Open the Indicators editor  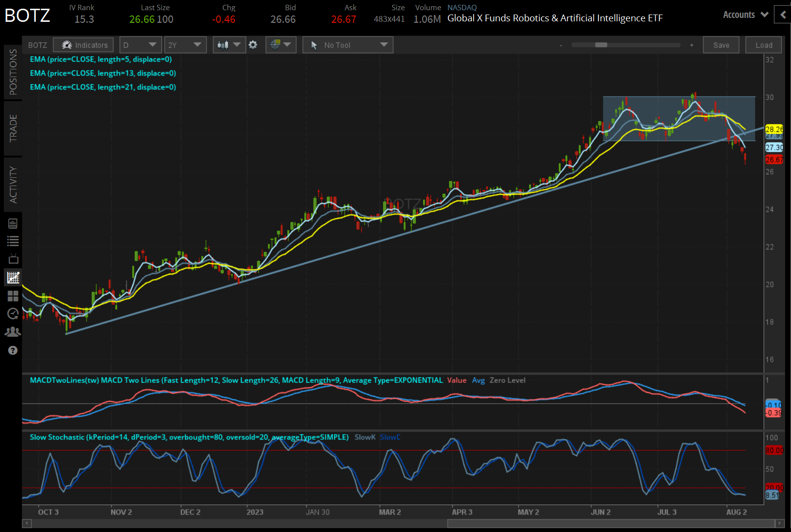[83, 45]
